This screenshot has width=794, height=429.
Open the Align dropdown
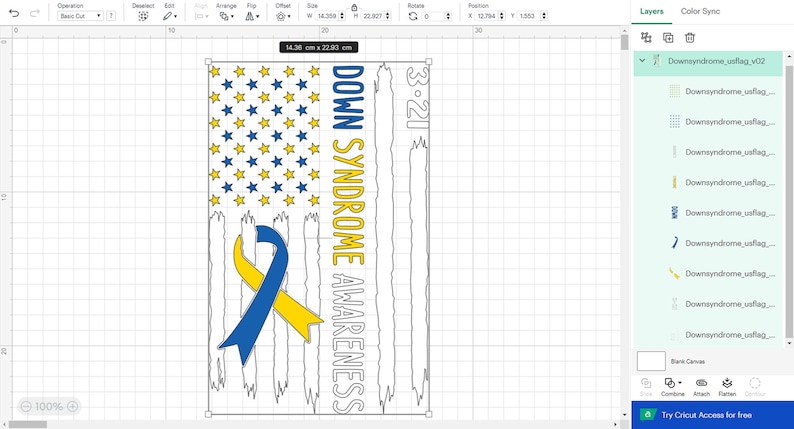pyautogui.click(x=201, y=16)
